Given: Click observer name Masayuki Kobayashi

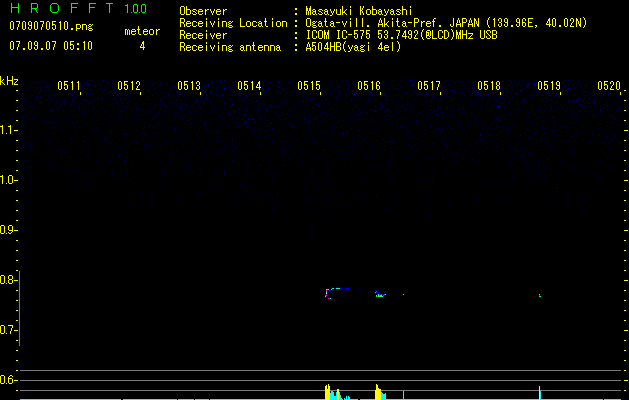Looking at the screenshot, I should (359, 11).
